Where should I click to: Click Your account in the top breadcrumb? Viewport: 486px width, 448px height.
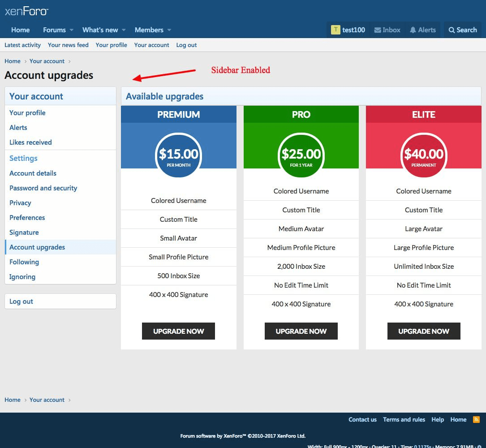coord(47,61)
